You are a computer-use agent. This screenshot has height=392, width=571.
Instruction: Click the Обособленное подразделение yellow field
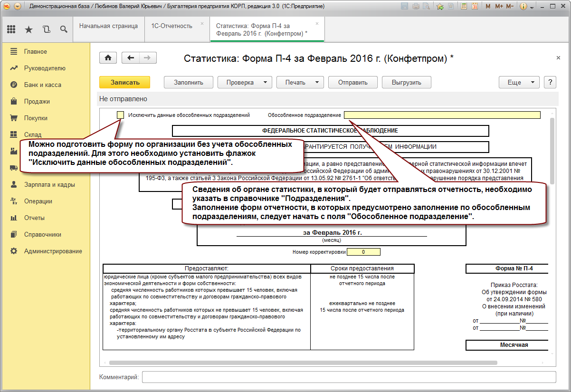(x=442, y=115)
